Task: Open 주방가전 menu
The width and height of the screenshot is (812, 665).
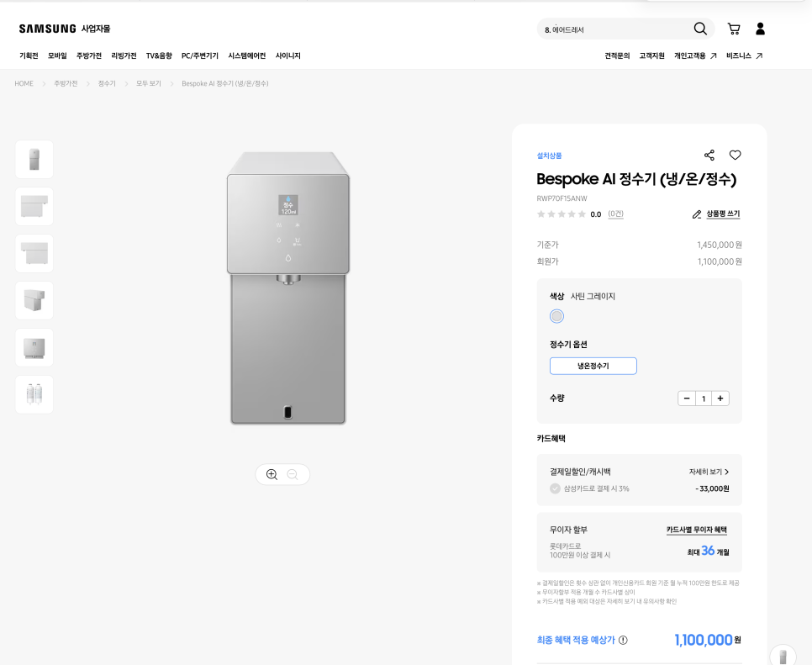Action: (89, 55)
